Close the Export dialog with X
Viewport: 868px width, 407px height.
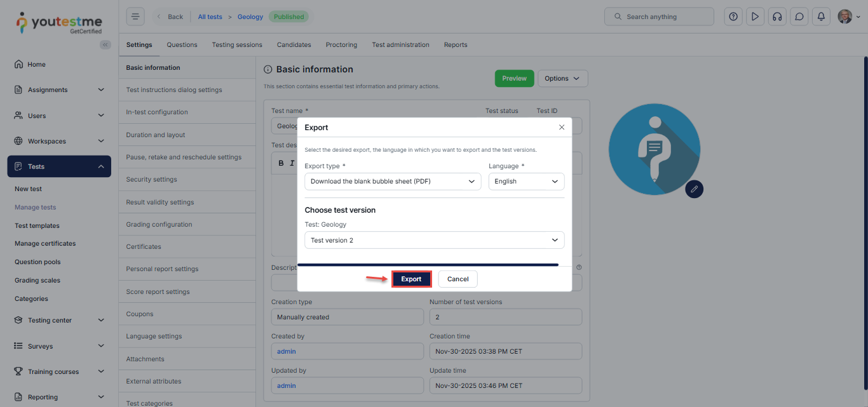tap(562, 127)
